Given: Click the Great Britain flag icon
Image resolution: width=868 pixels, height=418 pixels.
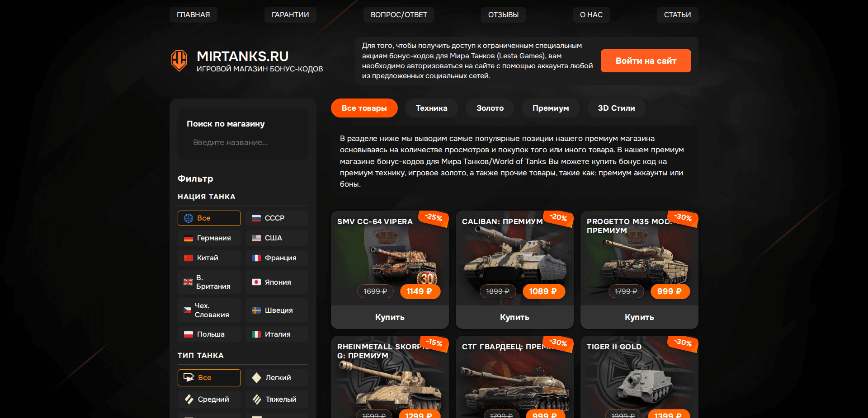Looking at the screenshot, I should tap(188, 282).
